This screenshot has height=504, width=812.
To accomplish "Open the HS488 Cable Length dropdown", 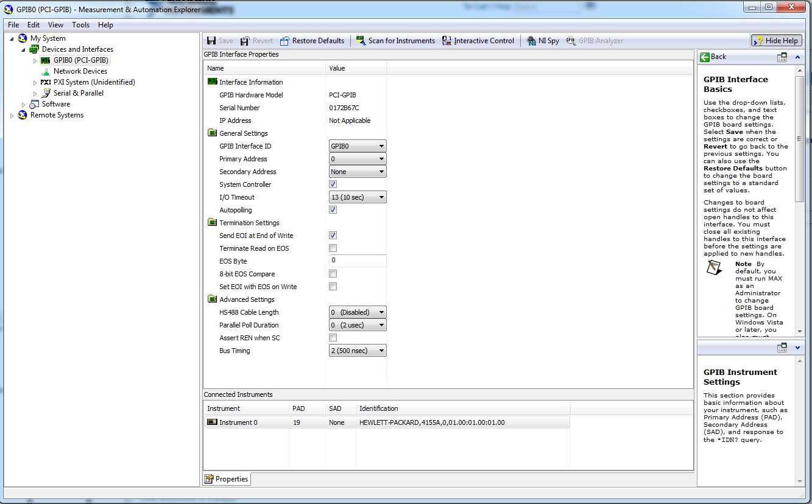I will tap(358, 312).
